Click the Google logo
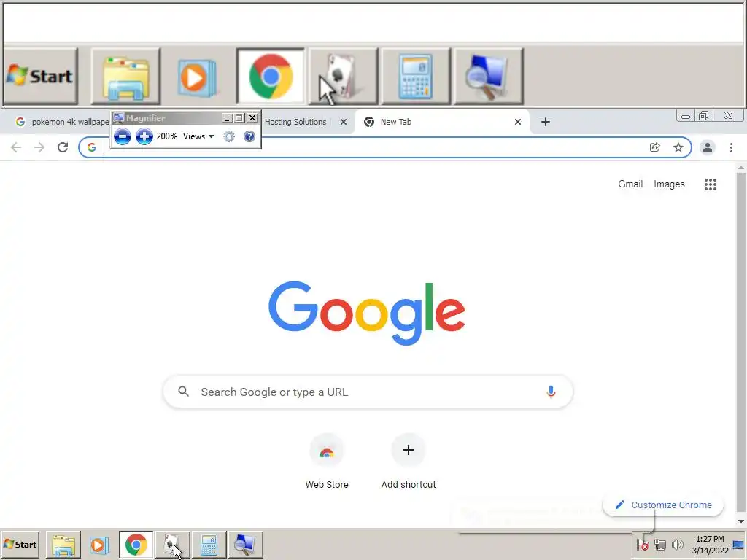Viewport: 747px width, 560px height. (x=367, y=313)
